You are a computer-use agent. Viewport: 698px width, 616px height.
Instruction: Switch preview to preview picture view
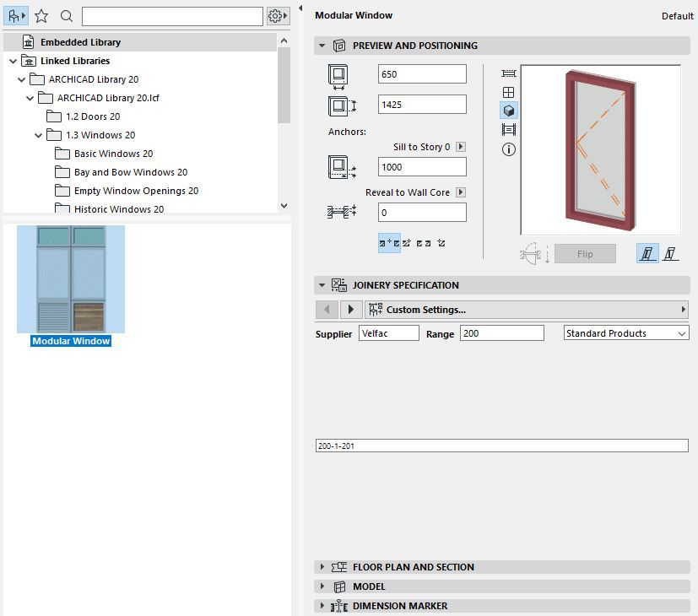pyautogui.click(x=508, y=129)
